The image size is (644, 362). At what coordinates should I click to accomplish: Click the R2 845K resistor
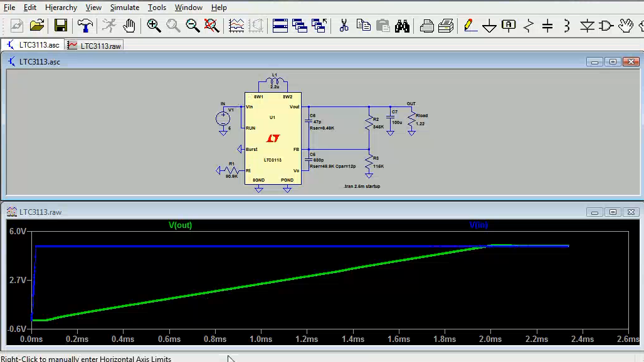click(x=369, y=123)
